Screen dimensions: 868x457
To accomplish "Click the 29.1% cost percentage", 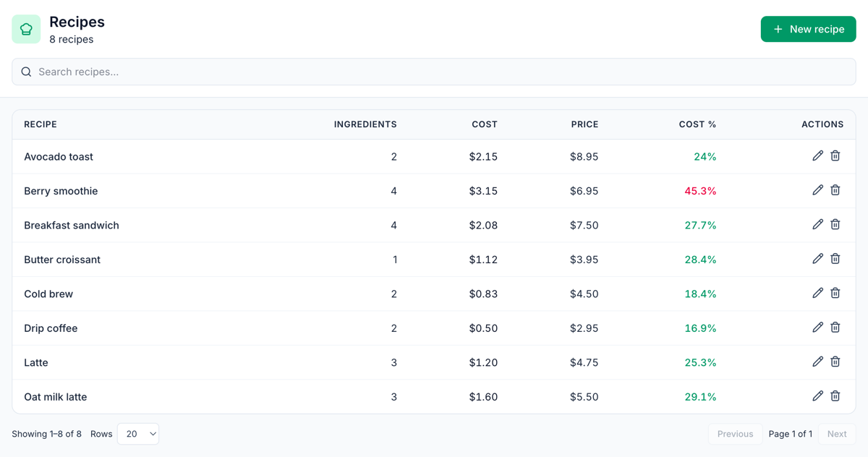I will (x=700, y=397).
